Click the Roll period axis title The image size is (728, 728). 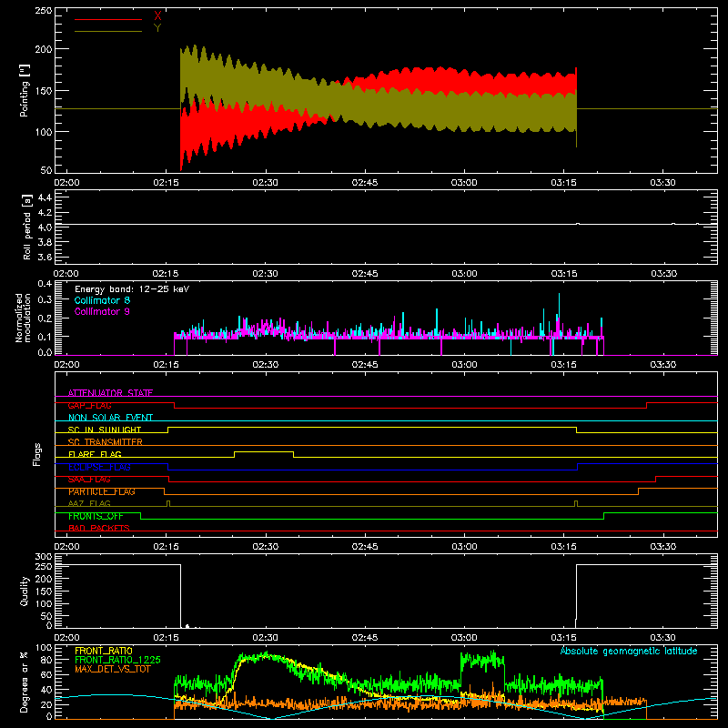(x=27, y=227)
